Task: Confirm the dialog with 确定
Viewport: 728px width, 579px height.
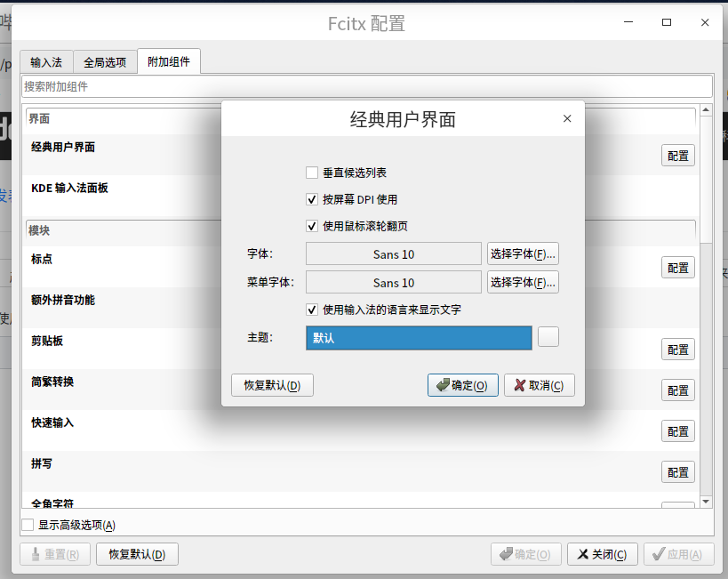Action: pos(463,386)
